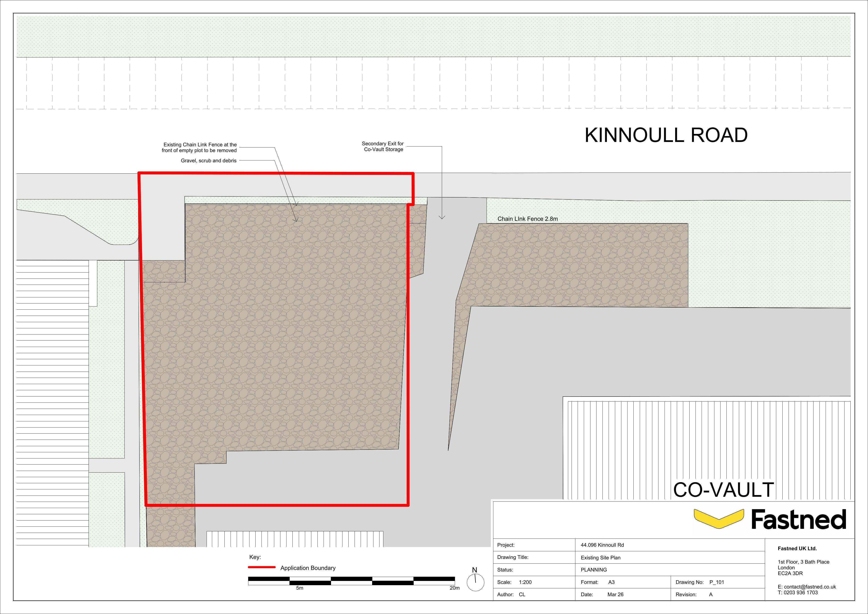Select 'Existing Chain Link Fence' annotation
This screenshot has height=614, width=868.
click(x=199, y=148)
